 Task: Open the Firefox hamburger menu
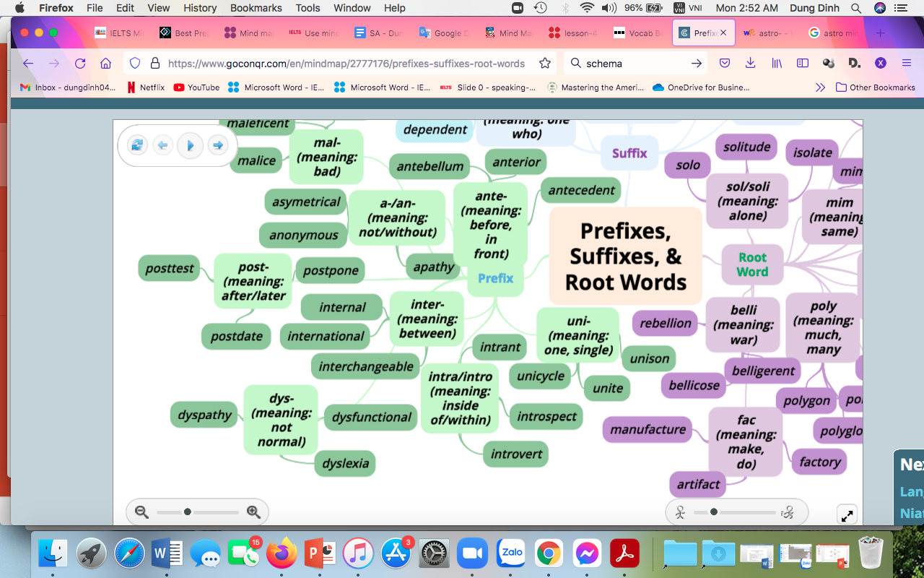[907, 63]
